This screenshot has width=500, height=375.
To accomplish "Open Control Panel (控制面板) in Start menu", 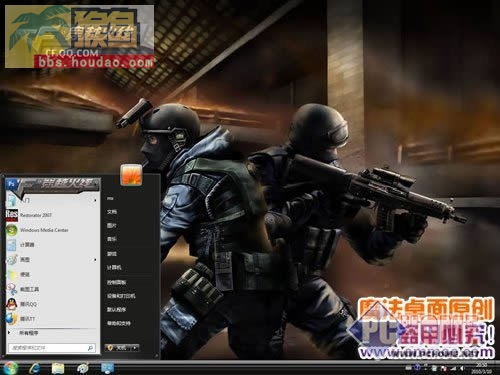I will click(116, 282).
